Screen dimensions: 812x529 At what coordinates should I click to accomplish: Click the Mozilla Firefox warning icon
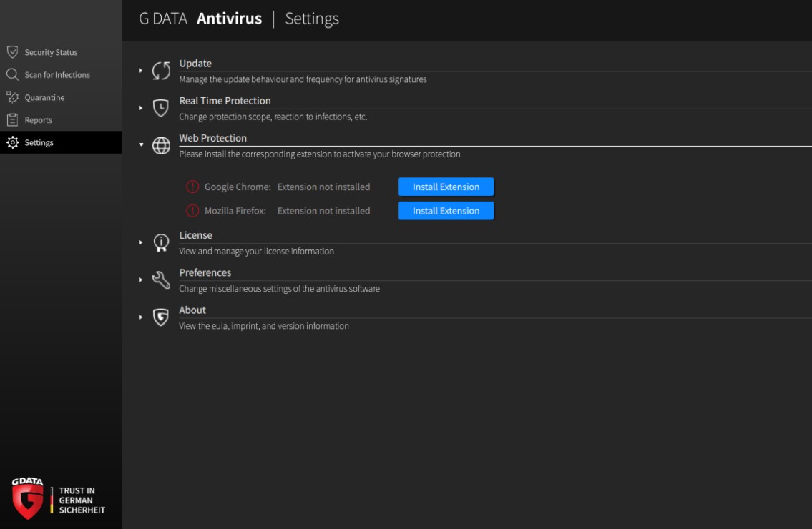192,211
